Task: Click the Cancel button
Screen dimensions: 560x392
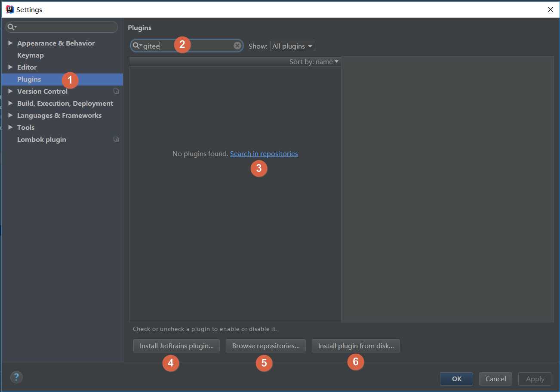Action: click(495, 379)
